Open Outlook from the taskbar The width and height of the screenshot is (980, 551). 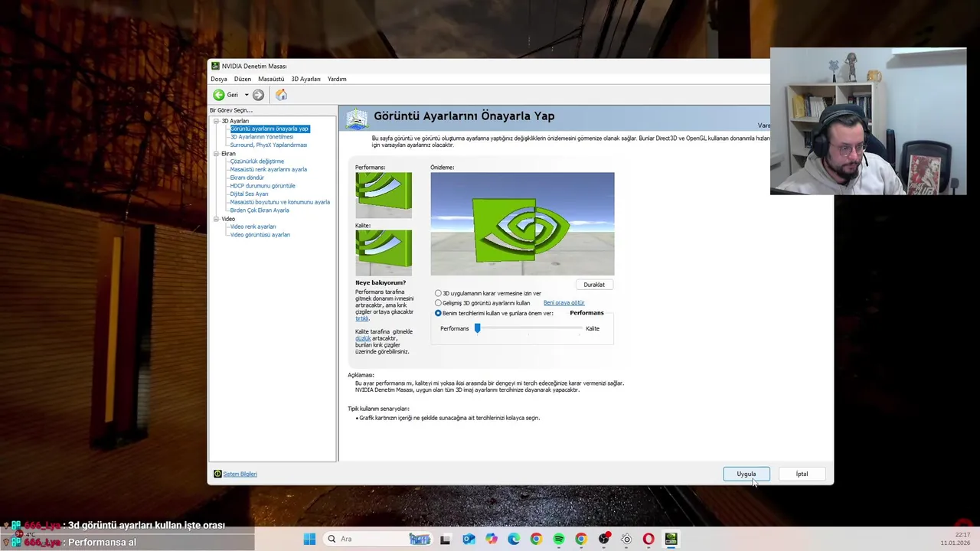(x=469, y=540)
